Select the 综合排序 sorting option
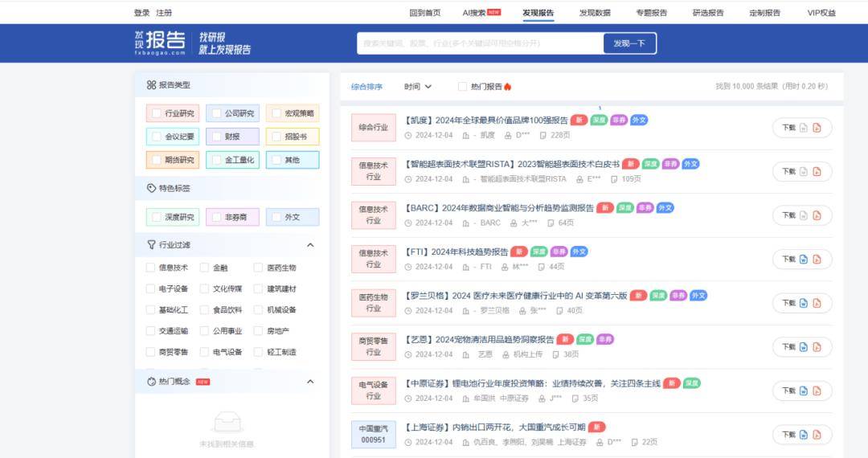Screen dimensions: 868x458 click(x=366, y=86)
